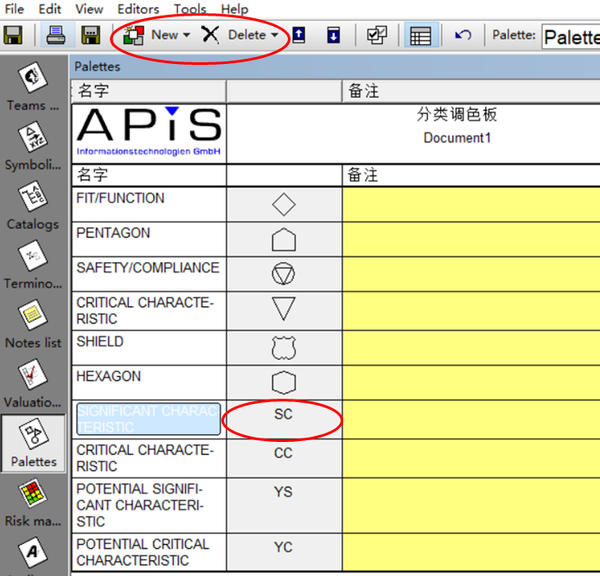Click the second floppy save-as icon
The width and height of the screenshot is (600, 576).
[x=91, y=35]
